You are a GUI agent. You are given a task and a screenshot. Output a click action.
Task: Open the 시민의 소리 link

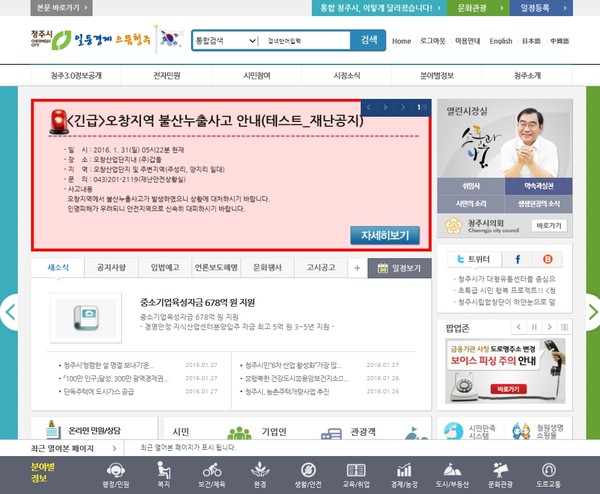471,204
